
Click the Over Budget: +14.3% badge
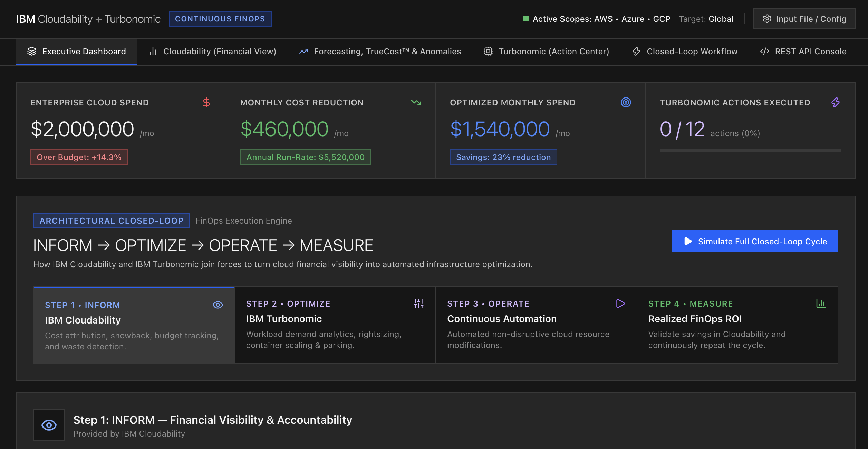click(x=79, y=157)
